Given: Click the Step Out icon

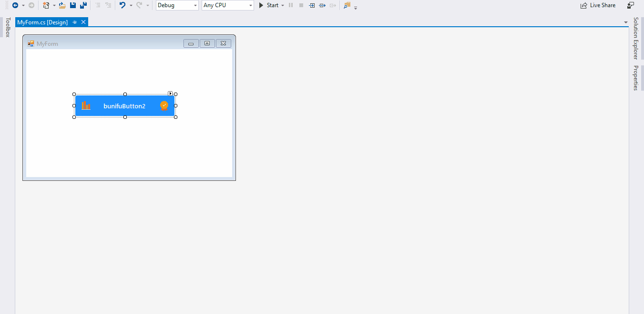Looking at the screenshot, I should 333,5.
